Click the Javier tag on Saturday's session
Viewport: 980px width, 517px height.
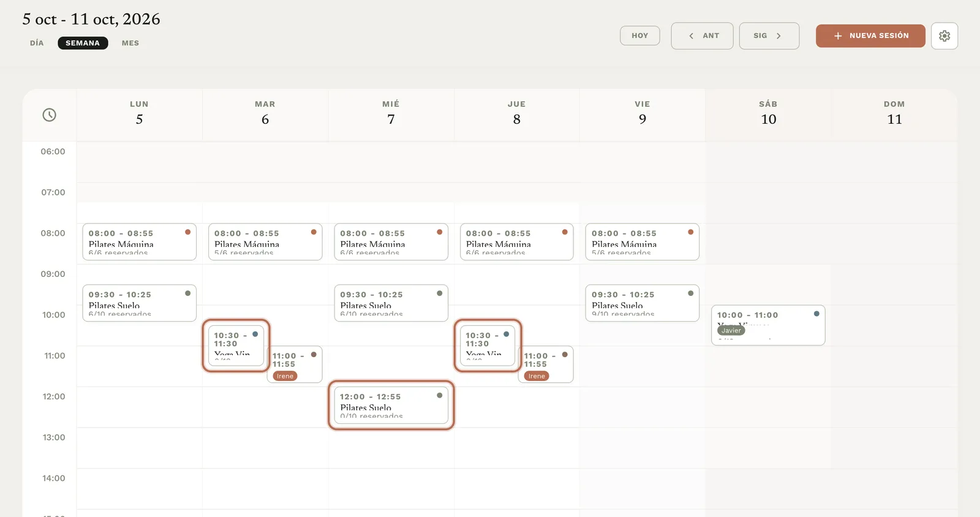tap(731, 330)
